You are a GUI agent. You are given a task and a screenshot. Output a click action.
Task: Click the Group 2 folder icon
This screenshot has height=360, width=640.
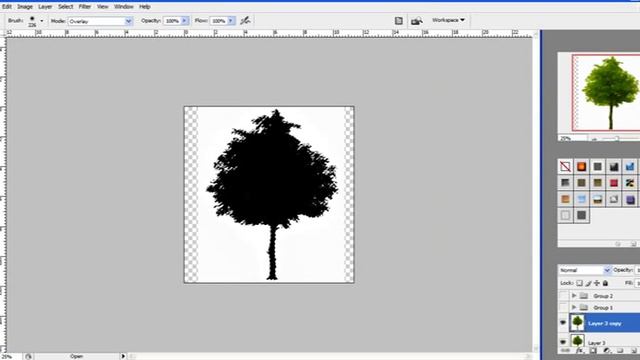(x=584, y=296)
